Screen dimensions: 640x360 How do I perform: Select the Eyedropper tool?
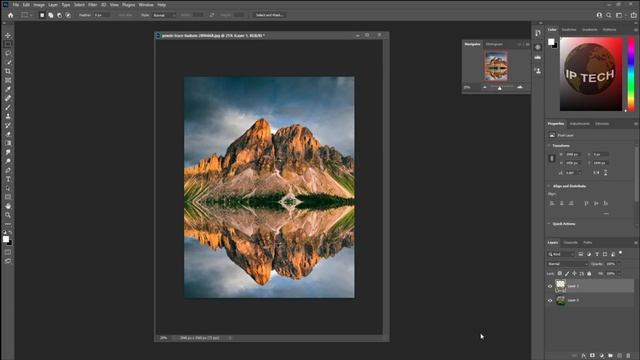tap(8, 89)
